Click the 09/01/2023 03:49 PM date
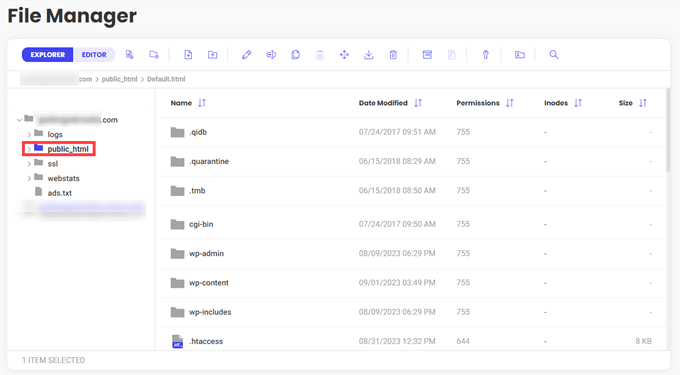Screen dimensions: 680x375 [x=397, y=283]
